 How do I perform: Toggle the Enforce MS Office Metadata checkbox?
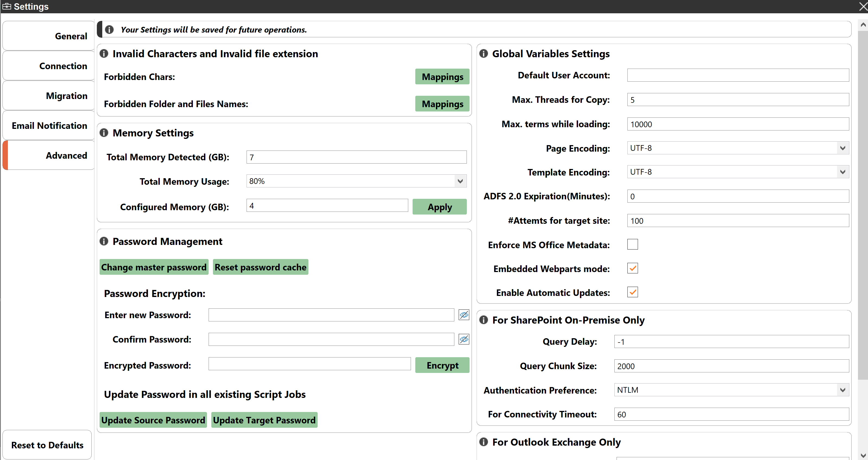coord(632,244)
